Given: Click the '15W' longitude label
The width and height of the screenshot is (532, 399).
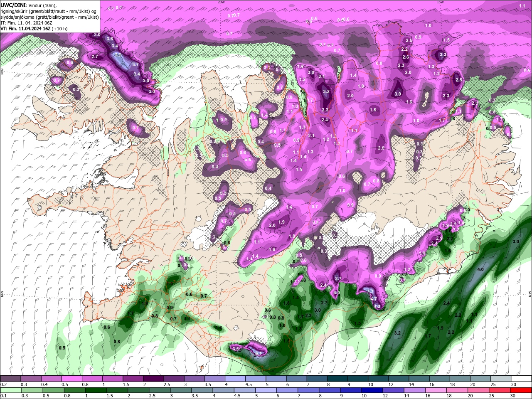Looking at the screenshot, I should coord(440,2).
